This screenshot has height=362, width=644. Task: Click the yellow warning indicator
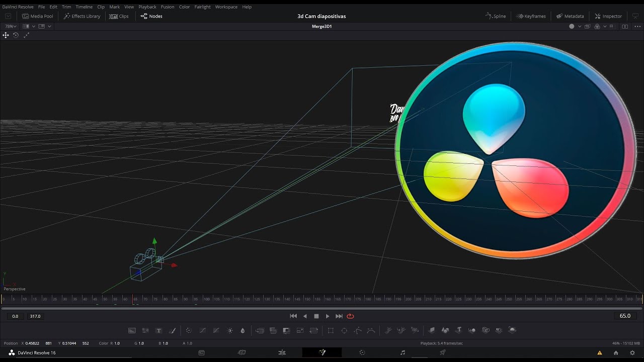pyautogui.click(x=599, y=353)
